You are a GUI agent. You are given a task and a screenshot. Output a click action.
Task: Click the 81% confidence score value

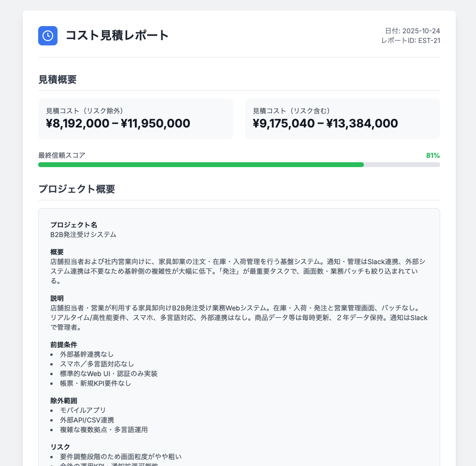point(433,155)
